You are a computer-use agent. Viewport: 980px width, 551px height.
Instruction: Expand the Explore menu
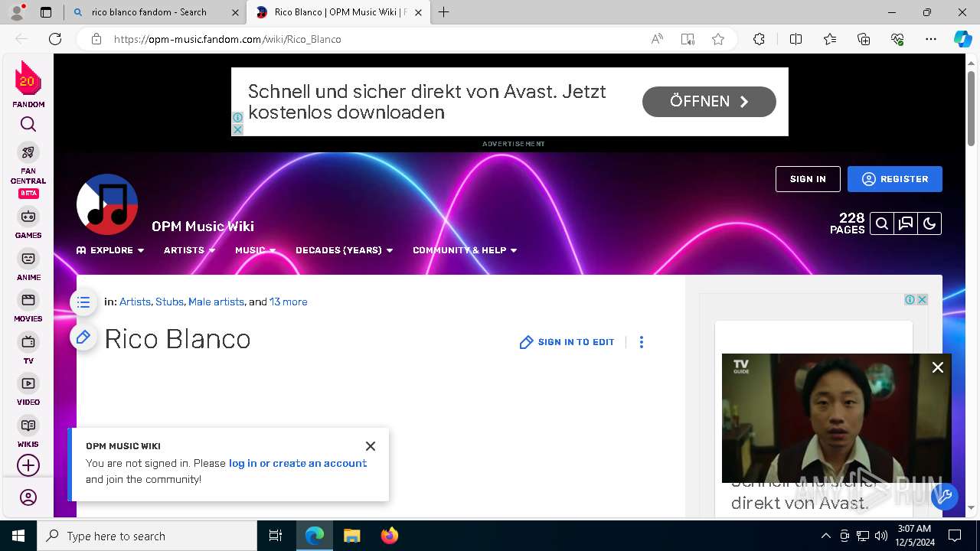(110, 250)
